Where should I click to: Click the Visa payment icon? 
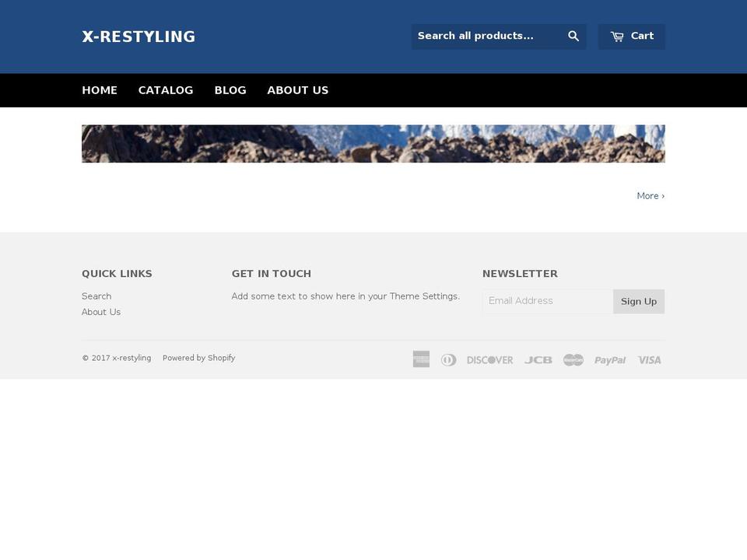pos(649,360)
